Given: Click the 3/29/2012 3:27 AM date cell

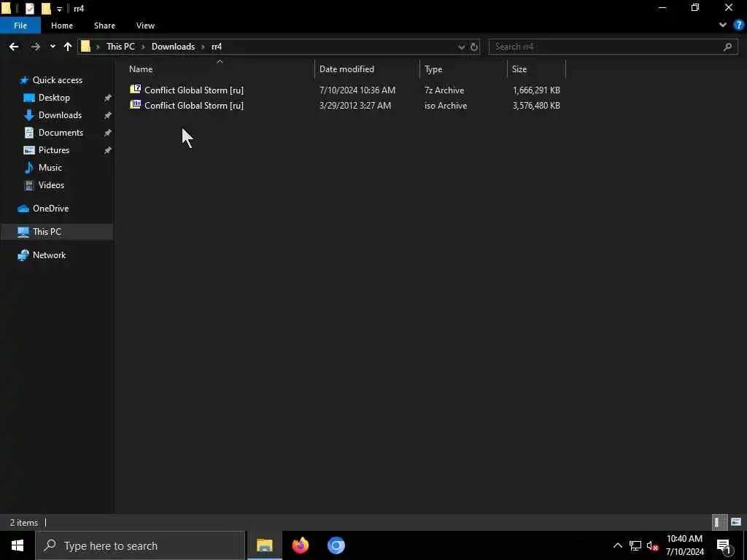Looking at the screenshot, I should coord(355,106).
